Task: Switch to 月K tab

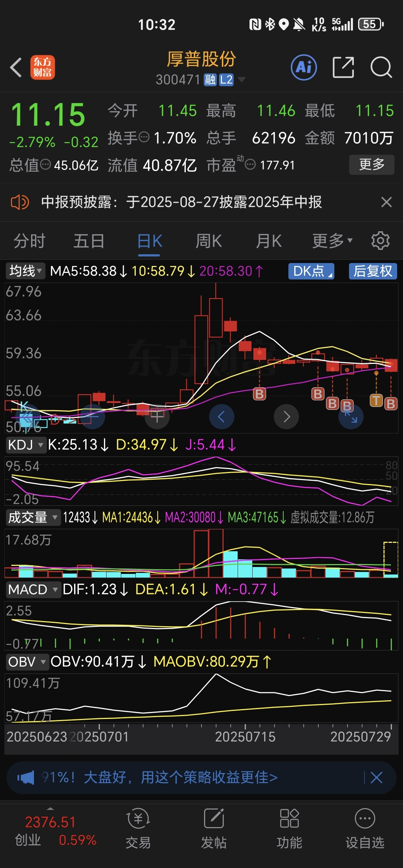Action: 269,241
